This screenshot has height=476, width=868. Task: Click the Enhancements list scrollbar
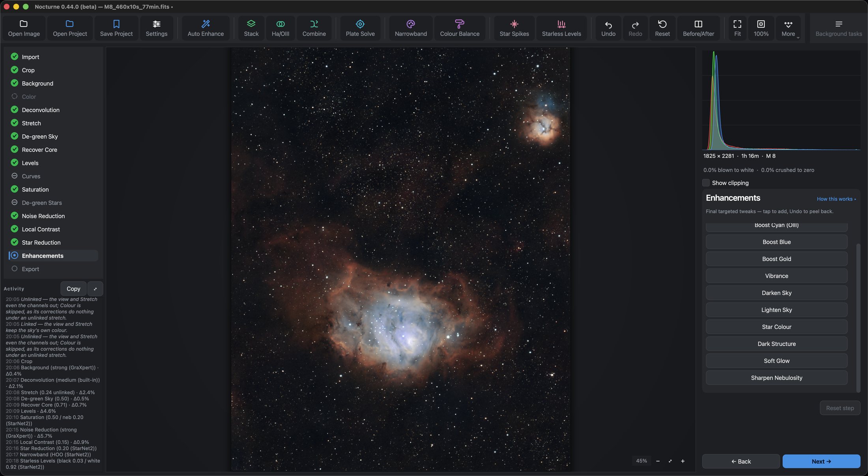[x=858, y=317]
